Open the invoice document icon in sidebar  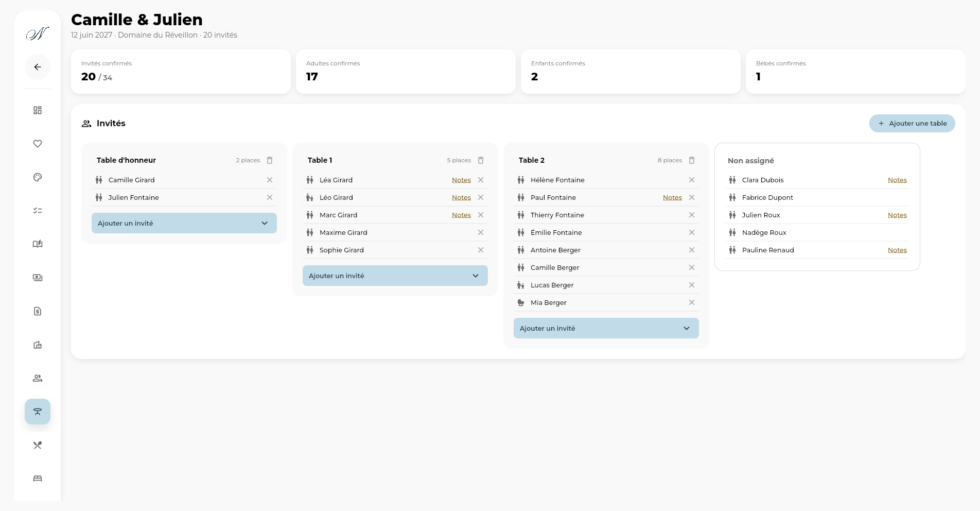point(38,311)
